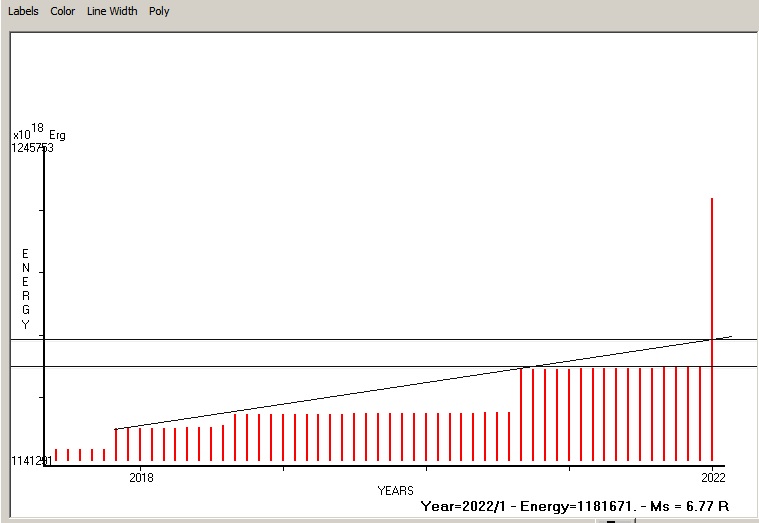Click the maximum energy value 1245753
The image size is (759, 523).
click(32, 148)
